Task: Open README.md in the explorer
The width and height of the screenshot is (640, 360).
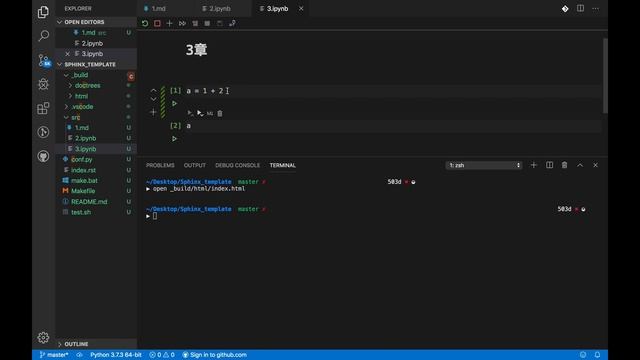Action: pyautogui.click(x=89, y=202)
